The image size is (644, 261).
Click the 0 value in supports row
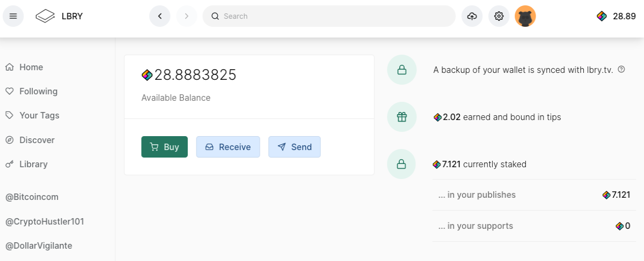[623, 226]
